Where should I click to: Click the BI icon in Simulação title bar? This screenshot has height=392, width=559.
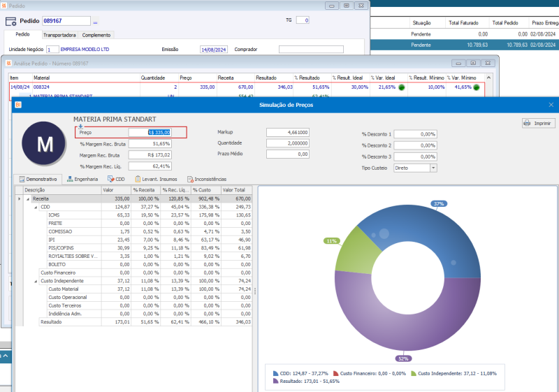pyautogui.click(x=18, y=105)
